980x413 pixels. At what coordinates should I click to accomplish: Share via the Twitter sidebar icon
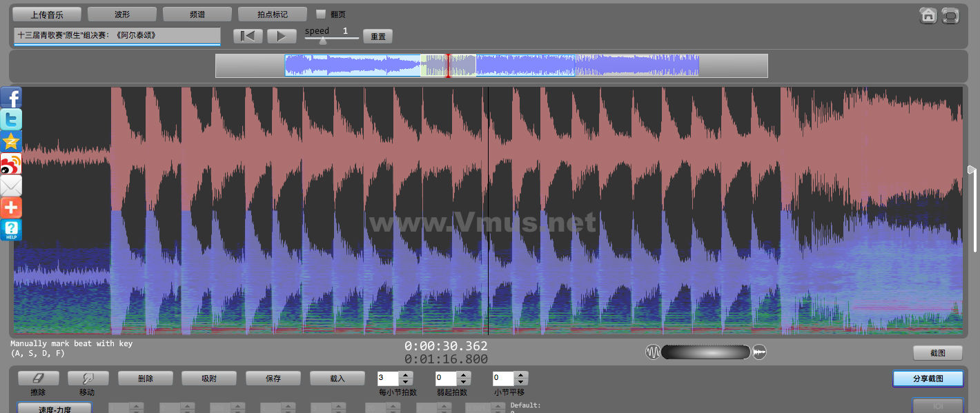click(11, 119)
